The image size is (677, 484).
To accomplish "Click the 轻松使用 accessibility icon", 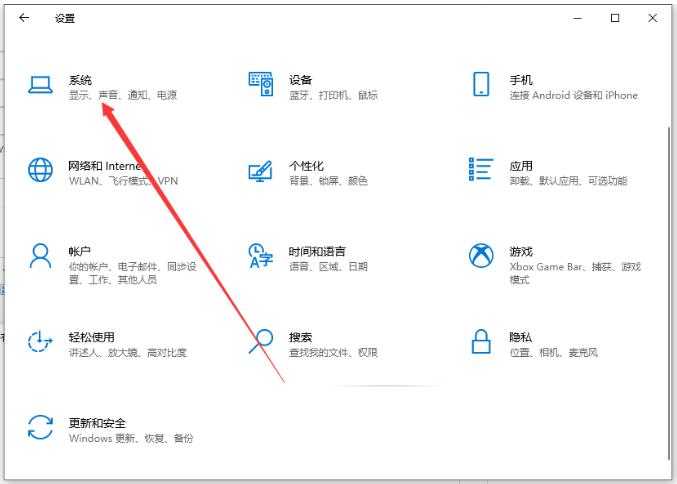I will pyautogui.click(x=40, y=342).
